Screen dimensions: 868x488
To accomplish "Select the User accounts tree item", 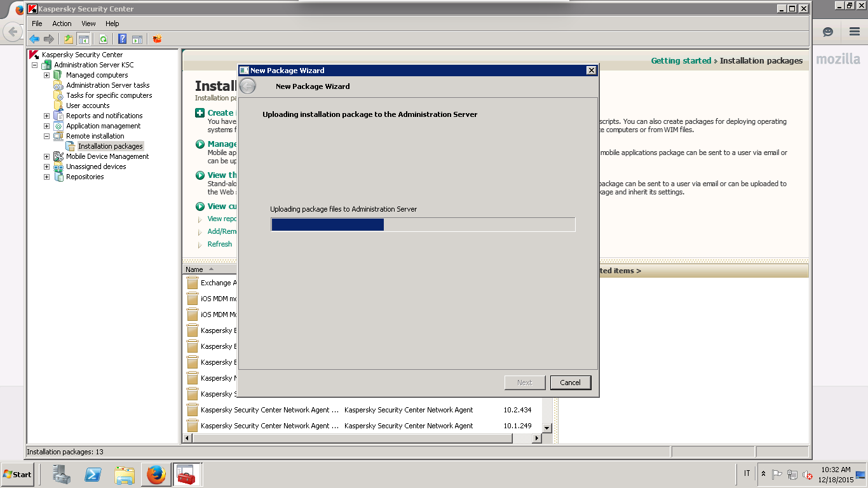I will 88,105.
